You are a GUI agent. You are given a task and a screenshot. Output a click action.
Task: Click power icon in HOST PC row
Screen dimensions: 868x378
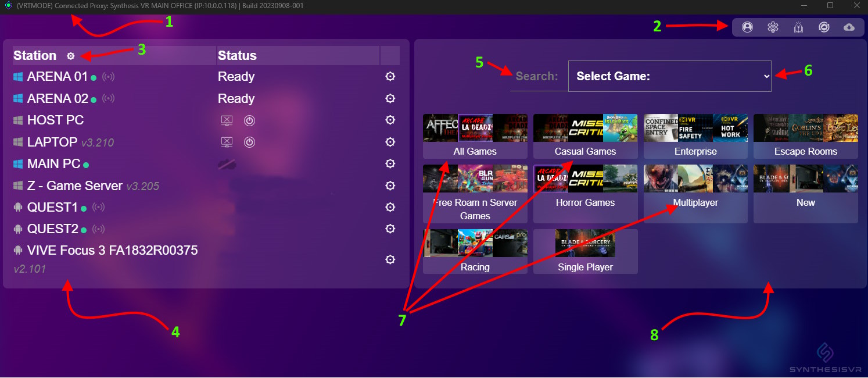pyautogui.click(x=249, y=121)
